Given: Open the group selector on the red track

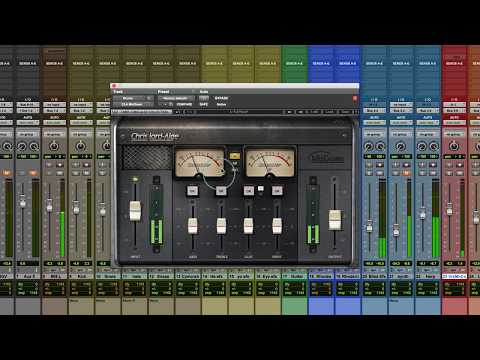Looking at the screenshot, I should tap(454, 134).
